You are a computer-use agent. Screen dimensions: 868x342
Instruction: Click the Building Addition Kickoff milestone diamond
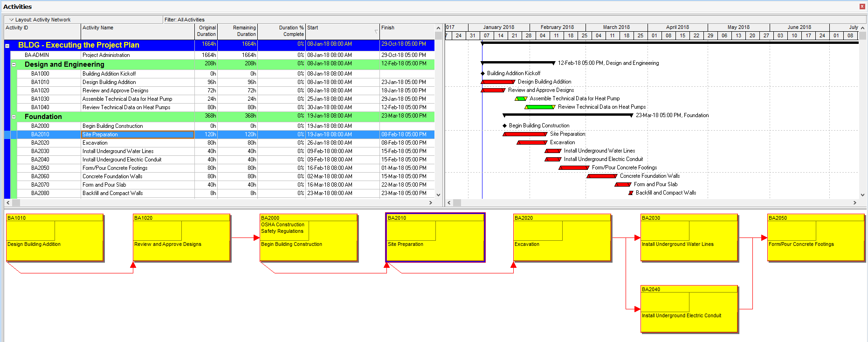point(482,73)
